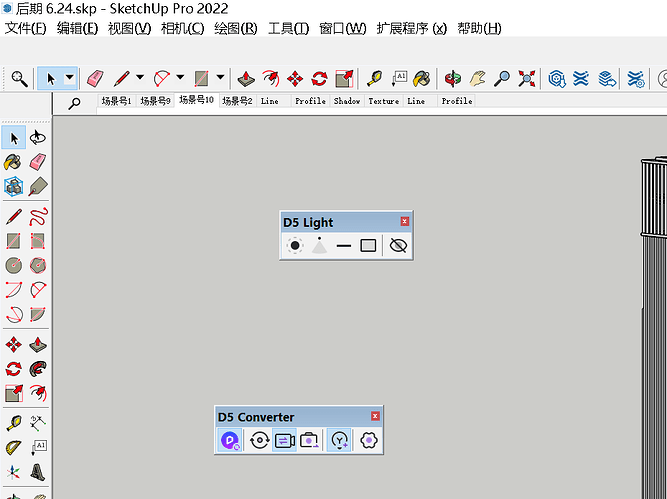
Task: Click the D5 Converter sync model icon
Action: [259, 440]
